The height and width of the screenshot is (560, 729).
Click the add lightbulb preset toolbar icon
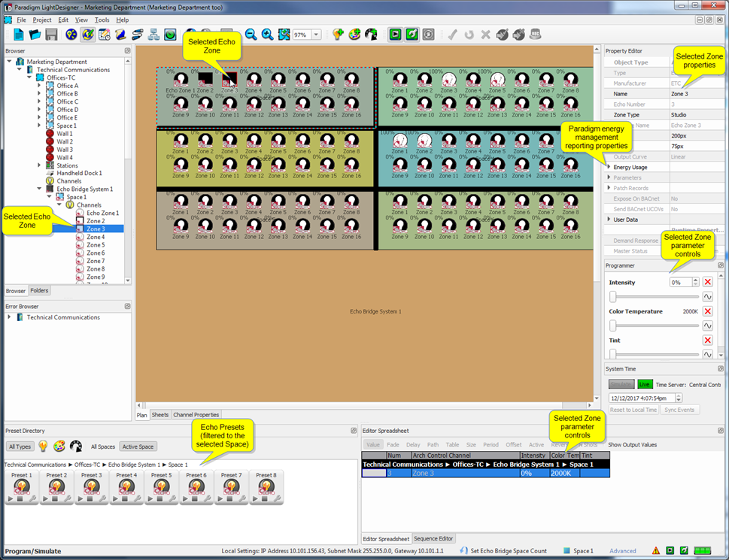pyautogui.click(x=338, y=35)
